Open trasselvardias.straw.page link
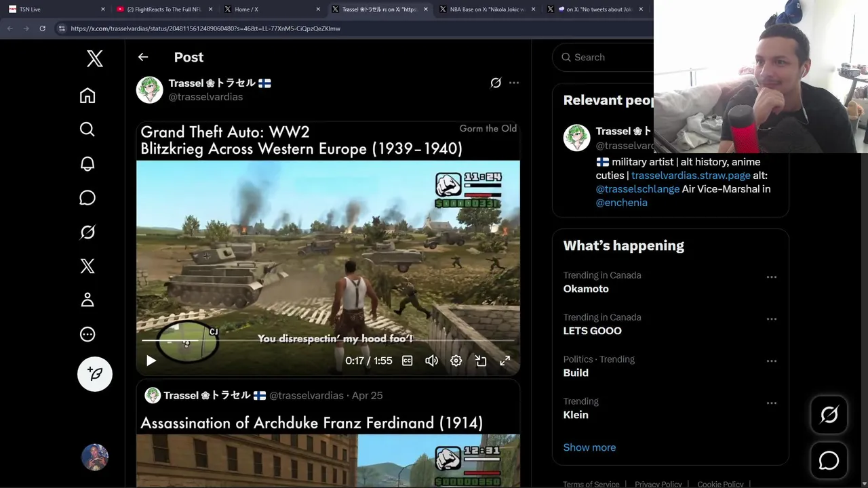868x488 pixels. (x=690, y=176)
